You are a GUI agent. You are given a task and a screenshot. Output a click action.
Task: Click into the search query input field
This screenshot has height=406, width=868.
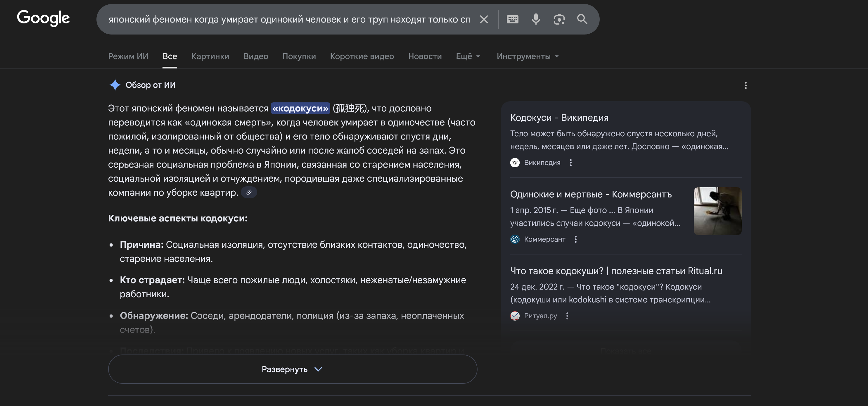pyautogui.click(x=289, y=20)
